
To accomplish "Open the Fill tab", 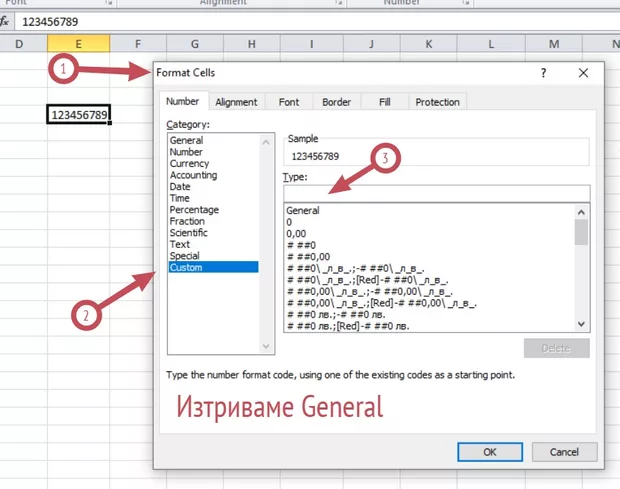I will coord(384,102).
